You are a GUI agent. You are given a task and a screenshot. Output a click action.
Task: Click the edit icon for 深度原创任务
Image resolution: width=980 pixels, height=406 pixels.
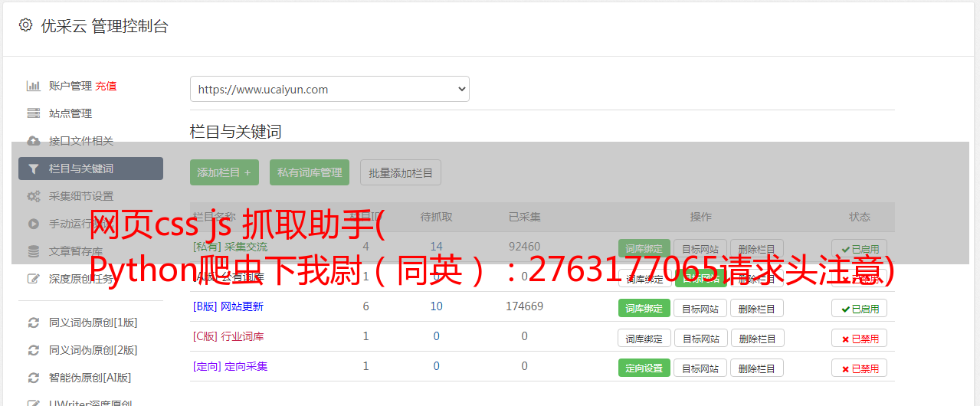tap(34, 279)
